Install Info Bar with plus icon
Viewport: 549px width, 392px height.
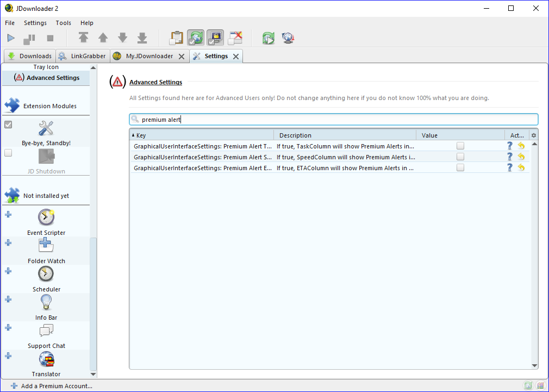click(x=8, y=299)
